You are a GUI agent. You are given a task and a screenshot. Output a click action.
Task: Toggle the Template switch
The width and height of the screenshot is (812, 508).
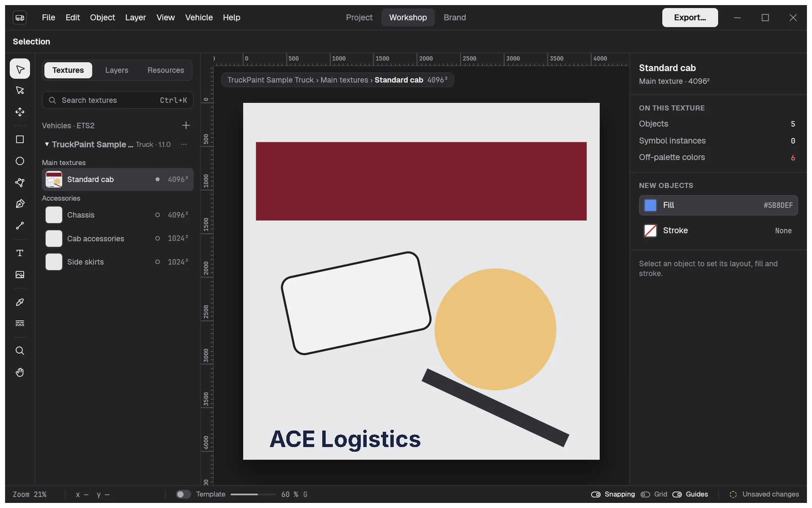coord(183,494)
